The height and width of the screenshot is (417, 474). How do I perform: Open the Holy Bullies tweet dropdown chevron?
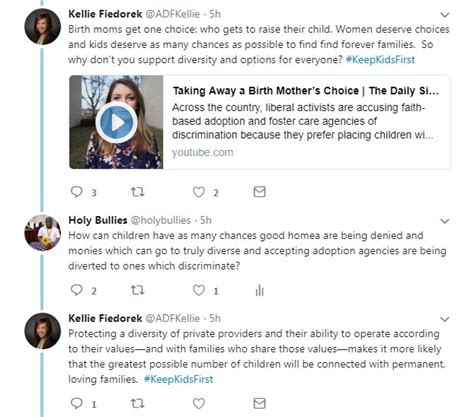pyautogui.click(x=445, y=221)
